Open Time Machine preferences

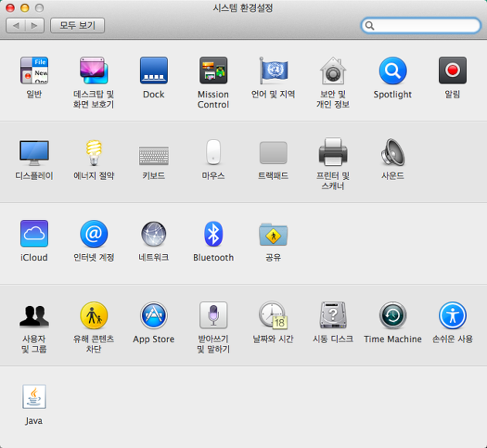(393, 315)
